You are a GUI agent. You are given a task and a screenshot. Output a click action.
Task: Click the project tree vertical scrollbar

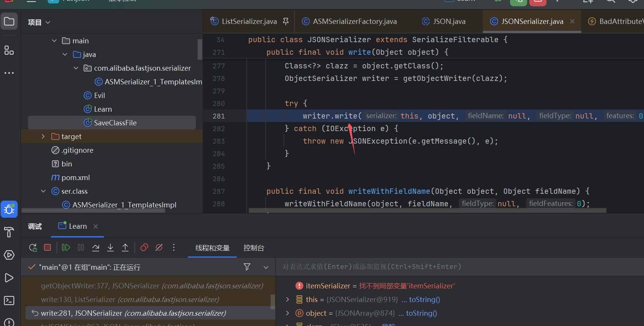200,49
